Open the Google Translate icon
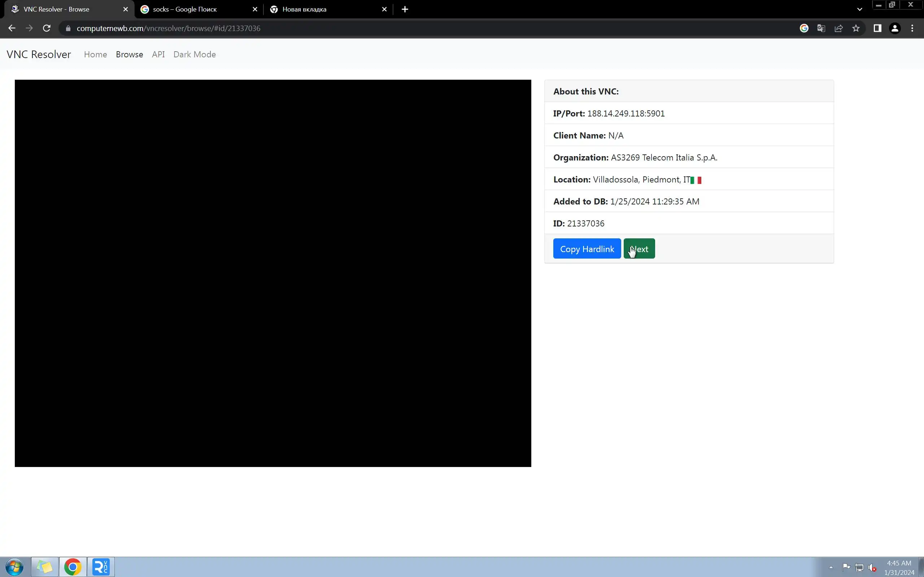924x577 pixels. pyautogui.click(x=821, y=28)
